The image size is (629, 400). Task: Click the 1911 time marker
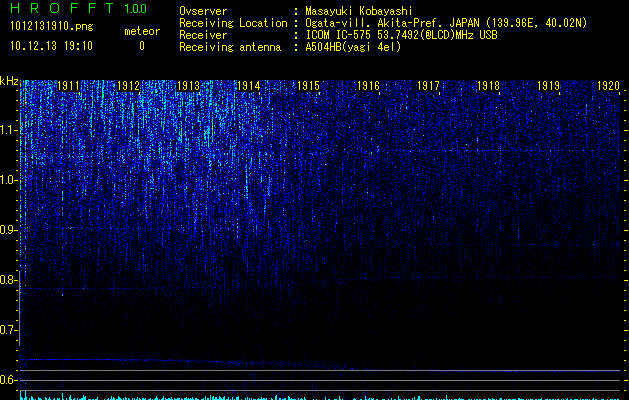pyautogui.click(x=69, y=86)
